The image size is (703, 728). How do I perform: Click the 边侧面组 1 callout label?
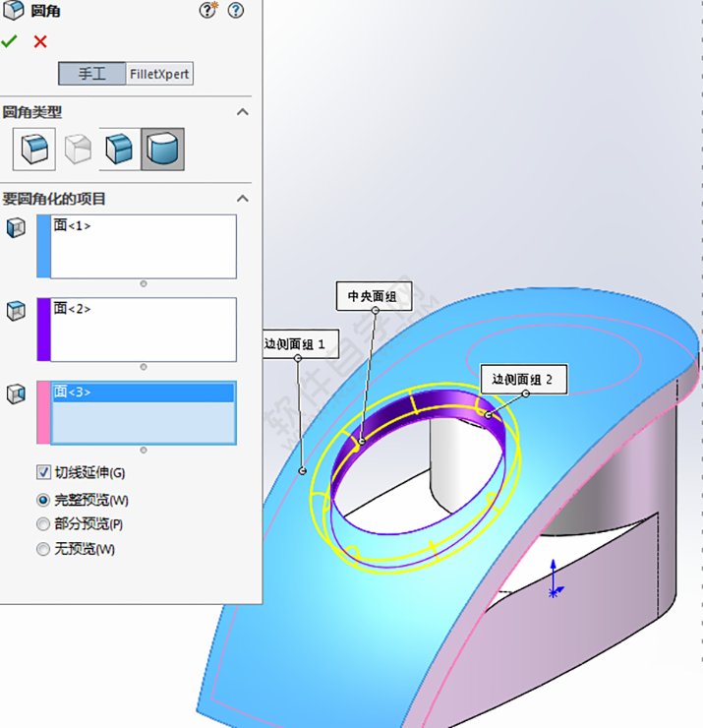coord(301,343)
